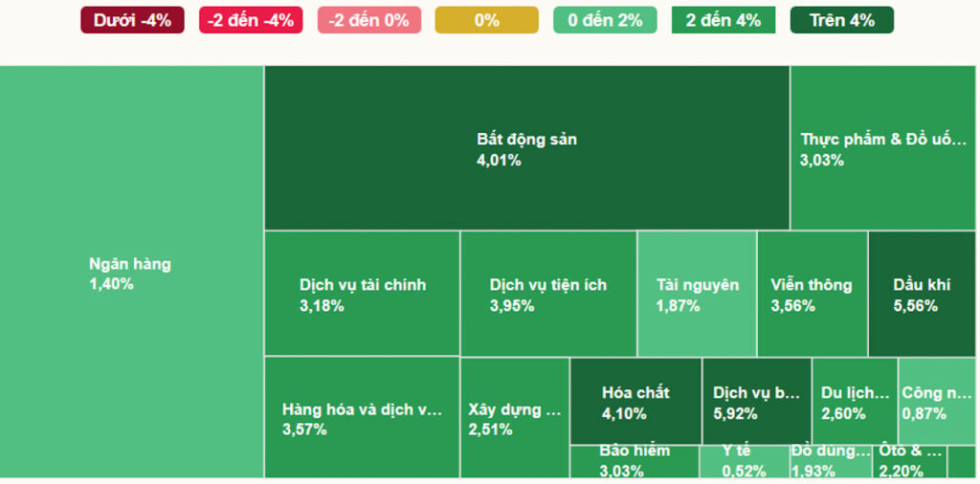Select the yellow '0%' legend chip
Image resolution: width=980 pixels, height=484 pixels.
pos(486,20)
